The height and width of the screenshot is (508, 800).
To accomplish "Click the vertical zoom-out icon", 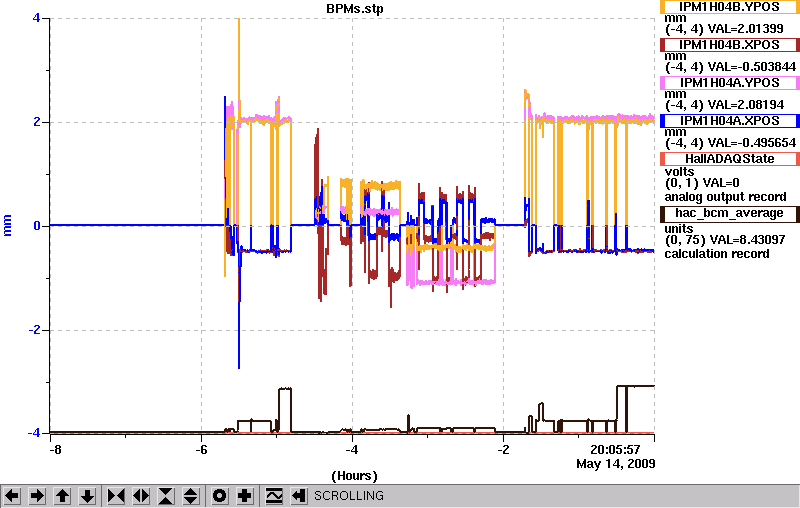I will click(x=191, y=496).
